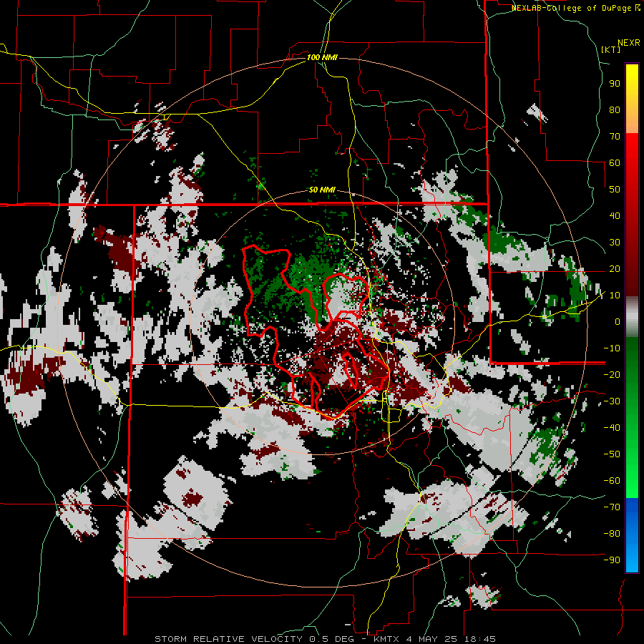
Task: Click the positive 80 scale value
Action: (x=615, y=110)
